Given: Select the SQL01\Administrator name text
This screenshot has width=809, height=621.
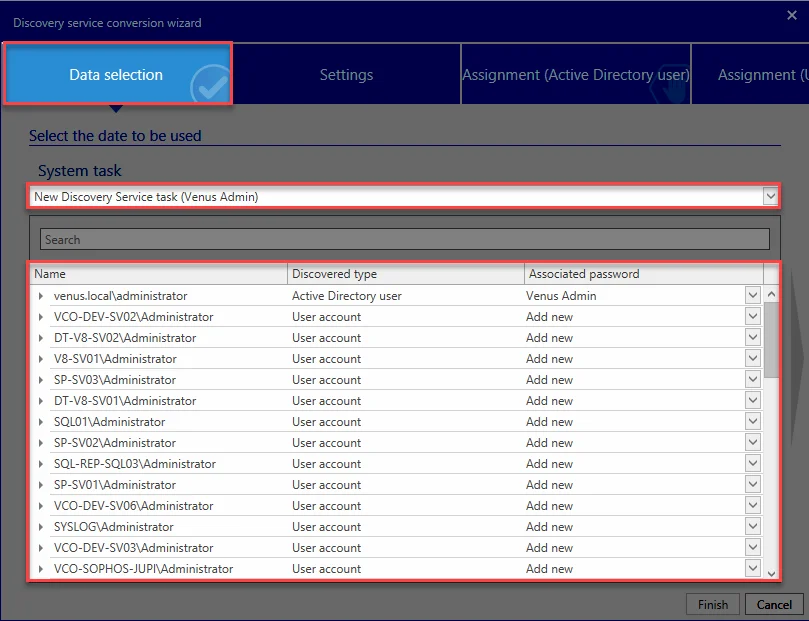Looking at the screenshot, I should 109,422.
